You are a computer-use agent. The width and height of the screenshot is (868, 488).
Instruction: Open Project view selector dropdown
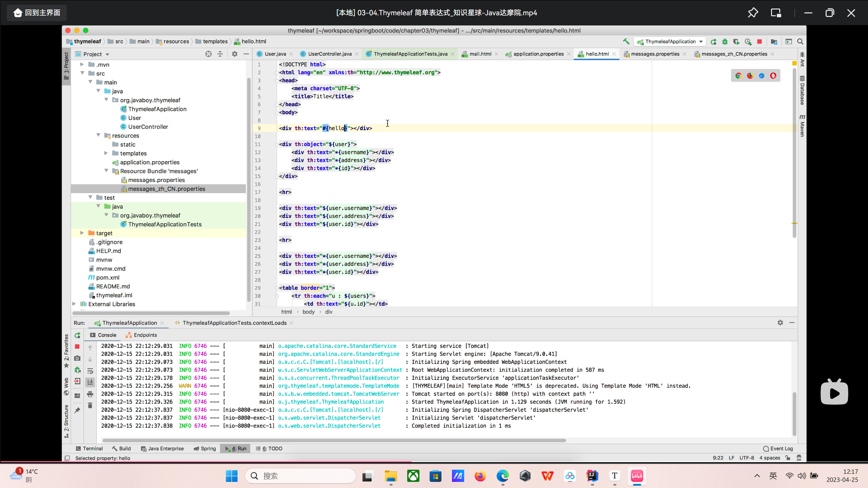point(93,54)
